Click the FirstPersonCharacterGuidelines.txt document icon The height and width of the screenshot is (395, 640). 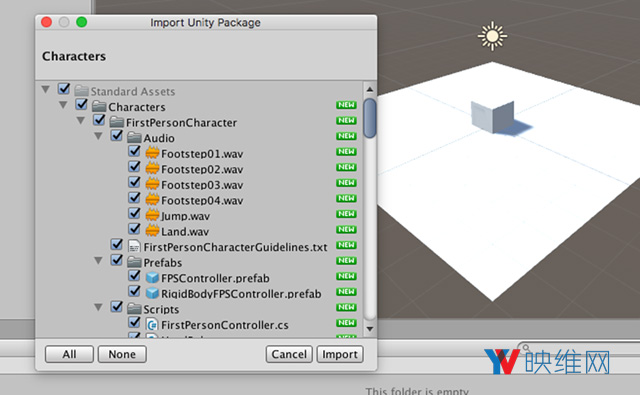coord(134,246)
